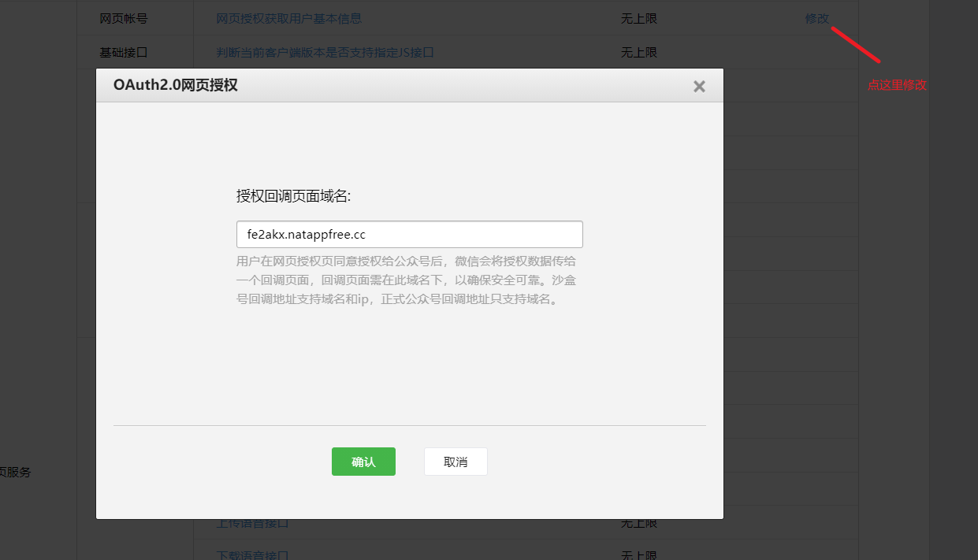This screenshot has width=978, height=560.
Task: Click the red 点这里修改 annotation text
Action: click(897, 85)
